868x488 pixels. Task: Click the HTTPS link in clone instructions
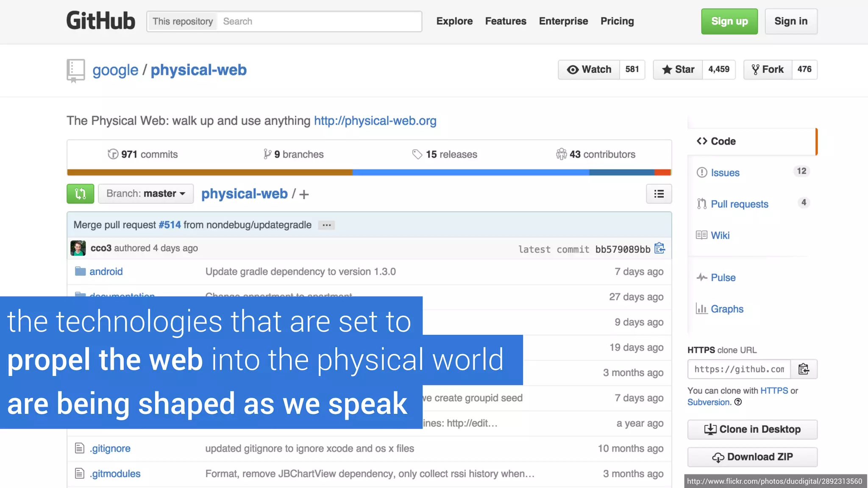coord(774,391)
